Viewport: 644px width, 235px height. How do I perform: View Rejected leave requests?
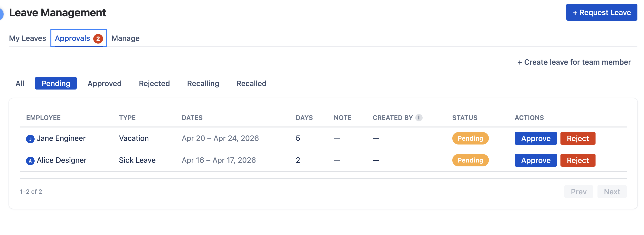[x=154, y=83]
